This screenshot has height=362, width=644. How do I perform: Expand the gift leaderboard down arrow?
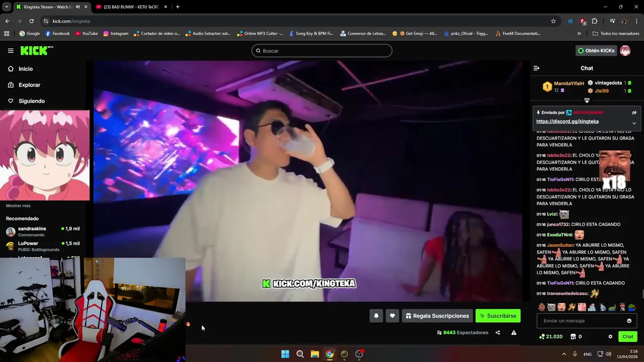[587, 101]
